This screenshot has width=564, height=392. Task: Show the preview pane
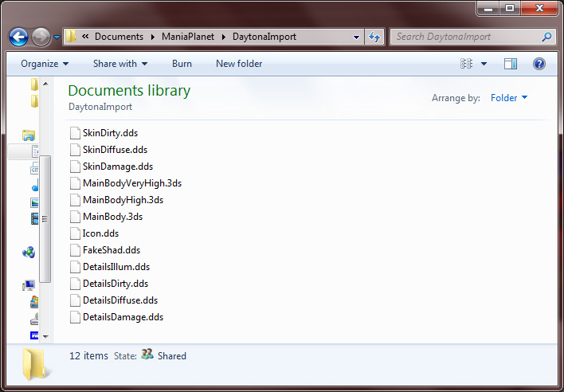[x=511, y=64]
